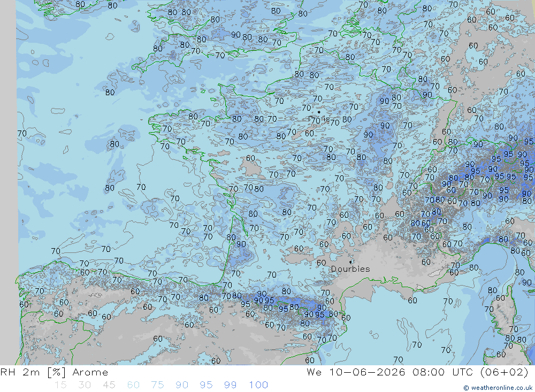Click the "RH 2m [%] Arome" map title
535x392 pixels.
[x=54, y=372]
